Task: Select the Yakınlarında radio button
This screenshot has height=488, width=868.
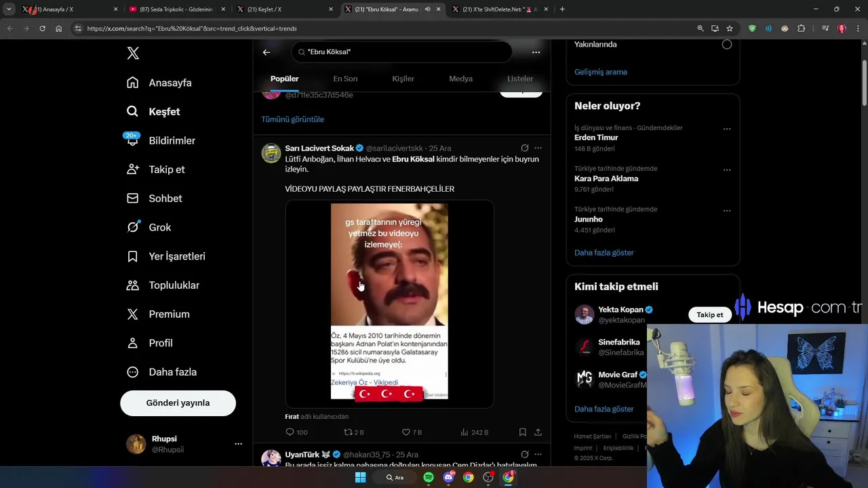Action: click(727, 44)
